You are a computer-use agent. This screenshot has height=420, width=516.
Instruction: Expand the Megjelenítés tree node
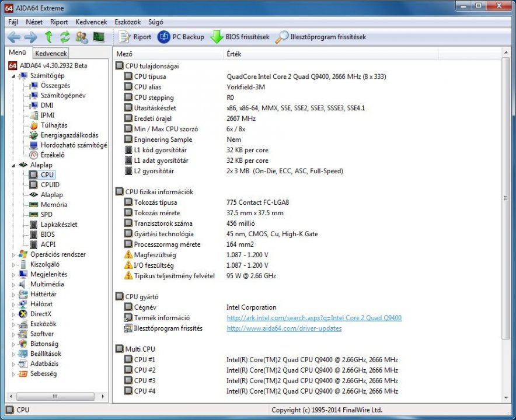click(x=13, y=275)
